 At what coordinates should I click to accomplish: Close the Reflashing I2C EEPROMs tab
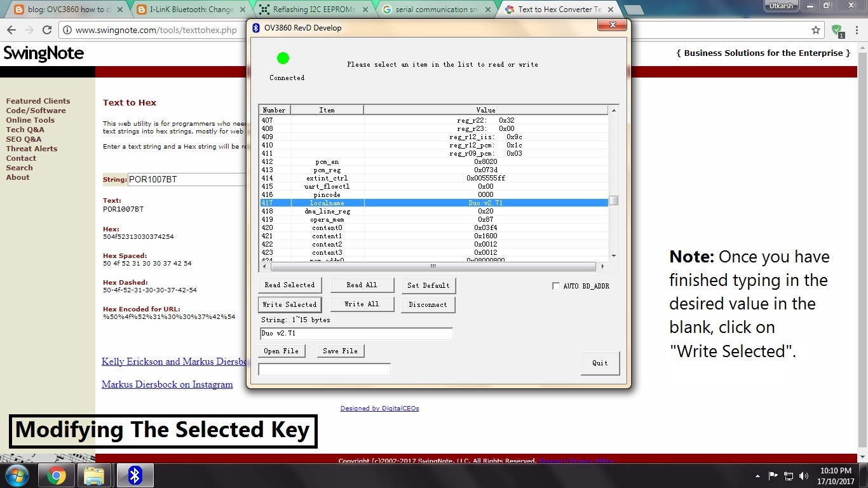[x=367, y=10]
